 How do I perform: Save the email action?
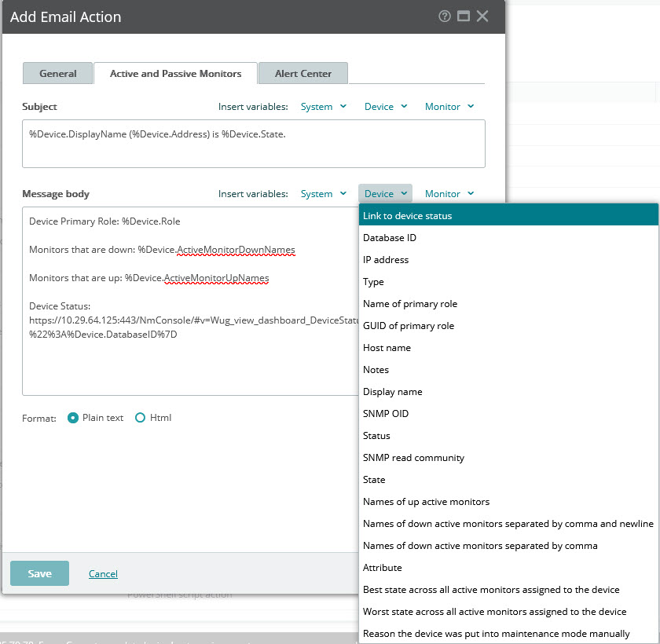coord(39,573)
